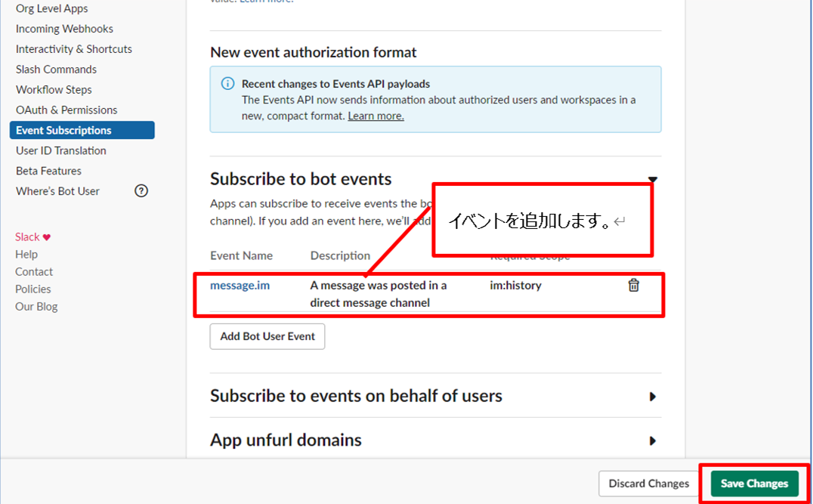The width and height of the screenshot is (813, 504).
Task: Click the help icon beside Where's Bot User
Action: click(141, 191)
